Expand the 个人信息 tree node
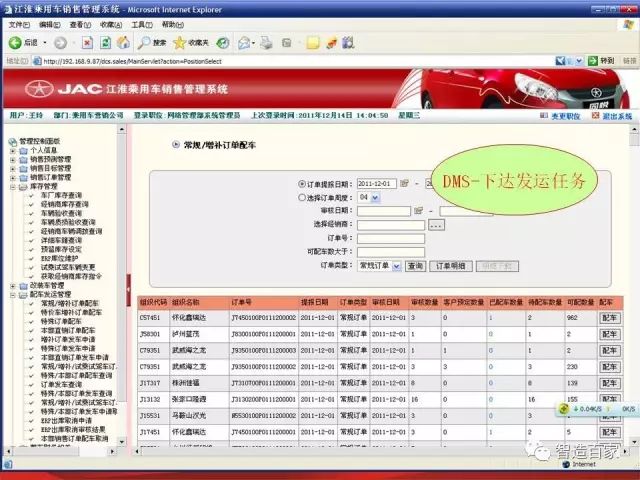The width and height of the screenshot is (640, 480). point(13,151)
